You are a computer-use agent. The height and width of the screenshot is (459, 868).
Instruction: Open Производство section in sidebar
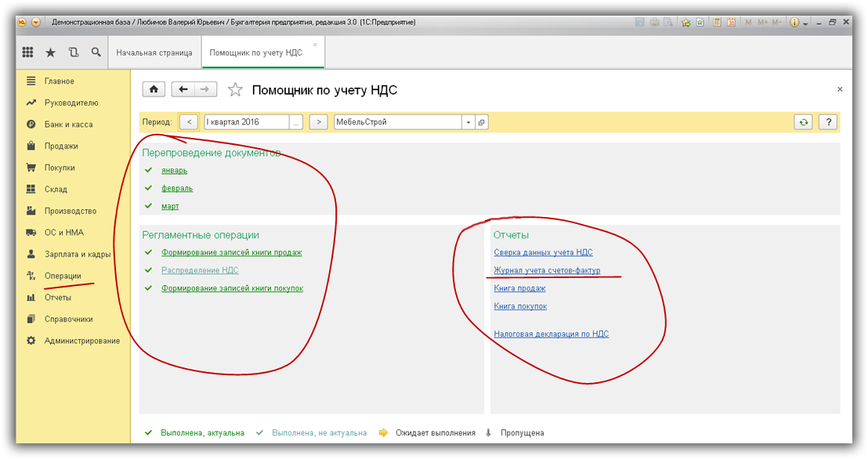71,211
